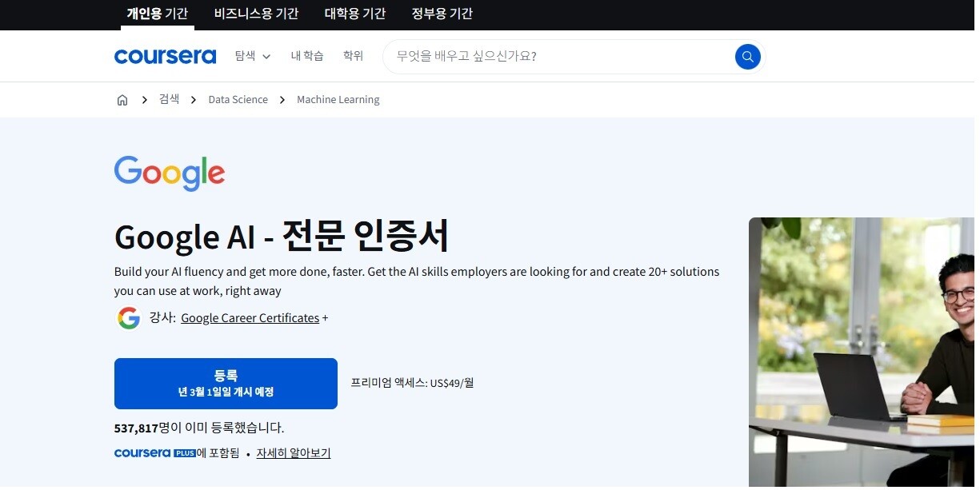Switch to 비즈니스용 기간 tab
Screen dimensions: 980x490
[256, 14]
